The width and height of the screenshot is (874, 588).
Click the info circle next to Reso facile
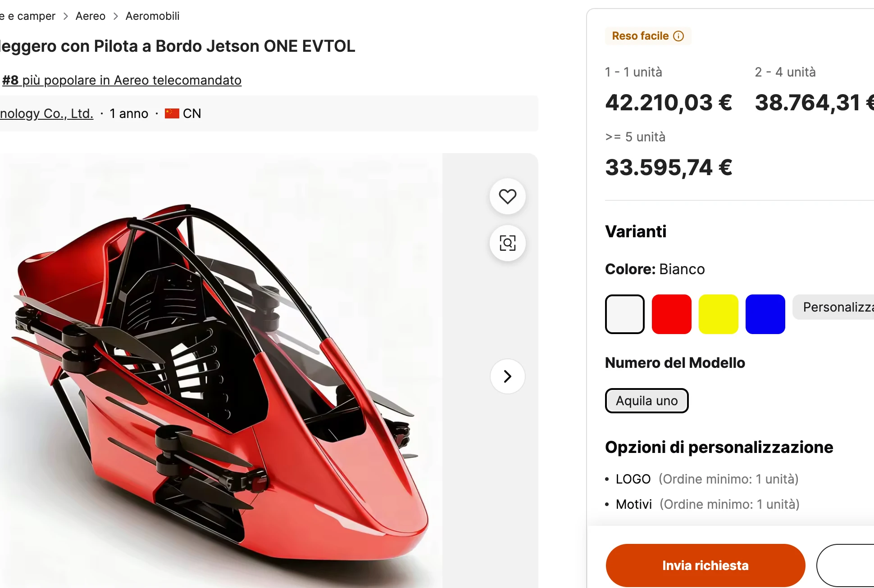point(679,36)
